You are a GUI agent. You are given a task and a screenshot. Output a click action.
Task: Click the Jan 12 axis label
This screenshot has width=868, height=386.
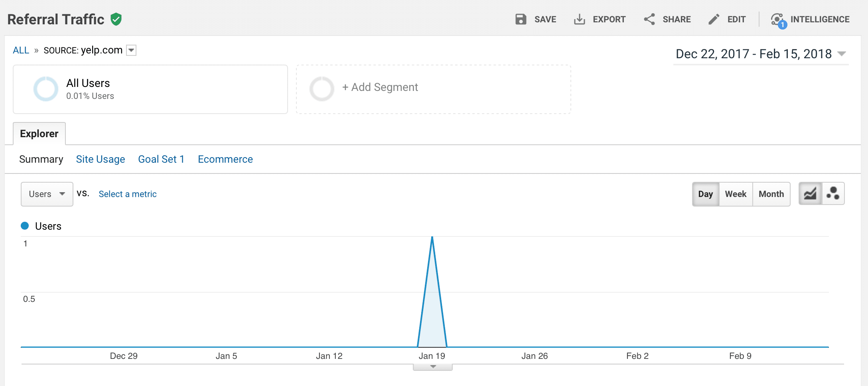click(329, 356)
